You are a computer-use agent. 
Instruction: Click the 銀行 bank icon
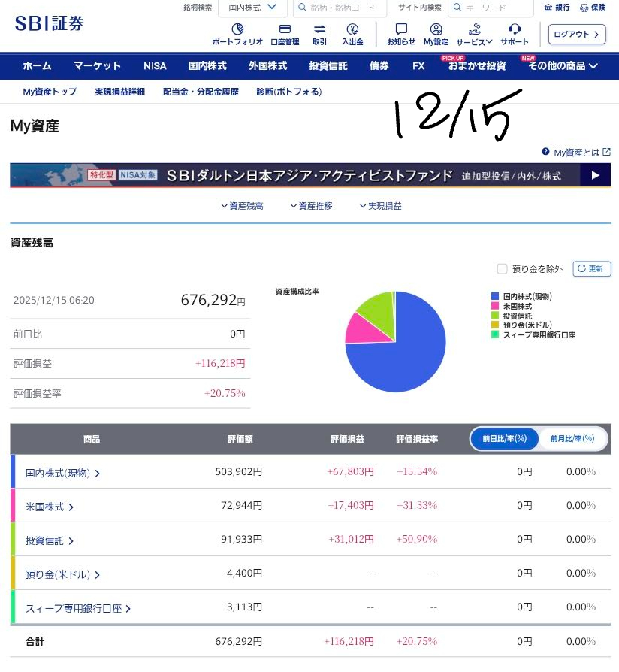pos(558,8)
